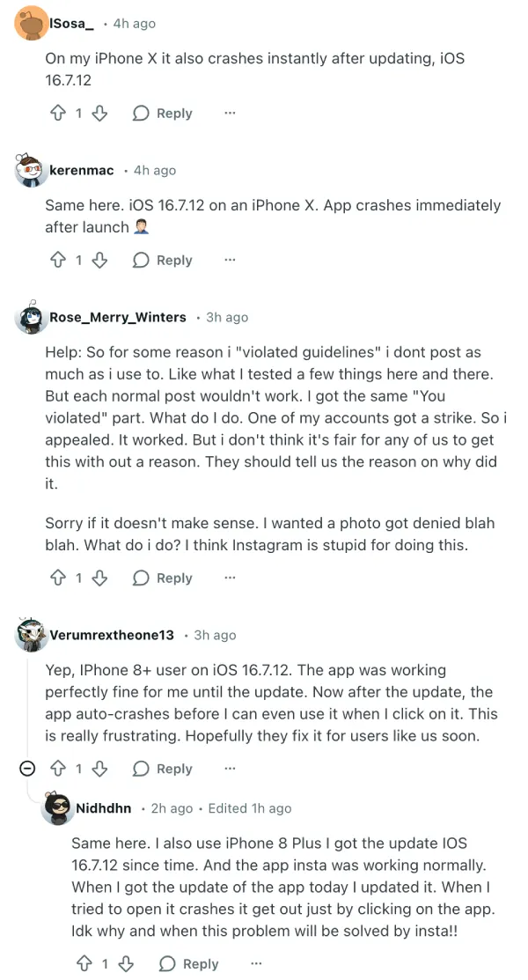Click Nidhdhn's avatar with sunglasses
Image resolution: width=528 pixels, height=980 pixels.
click(57, 808)
